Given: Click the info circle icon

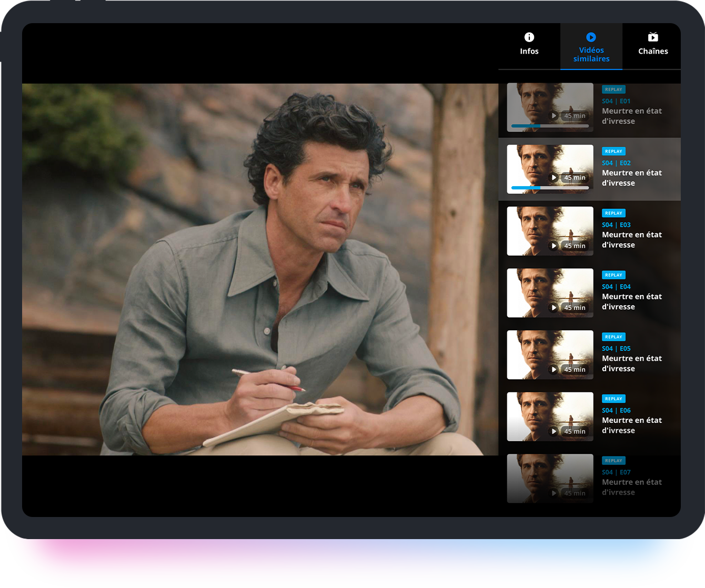Looking at the screenshot, I should 529,37.
